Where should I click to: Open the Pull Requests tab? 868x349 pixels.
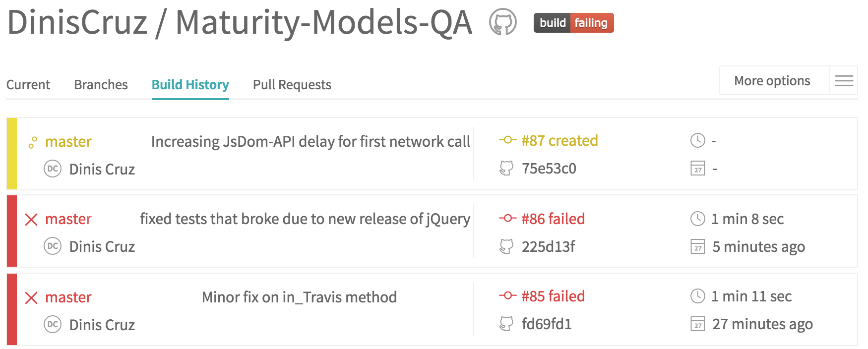pyautogui.click(x=292, y=85)
